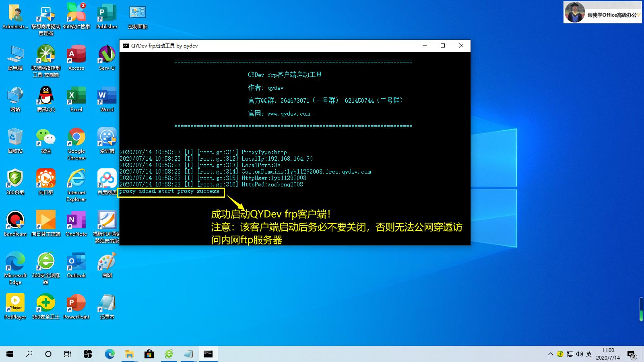Minimize the QYDev frp console window
The height and width of the screenshot is (362, 644).
[x=424, y=46]
